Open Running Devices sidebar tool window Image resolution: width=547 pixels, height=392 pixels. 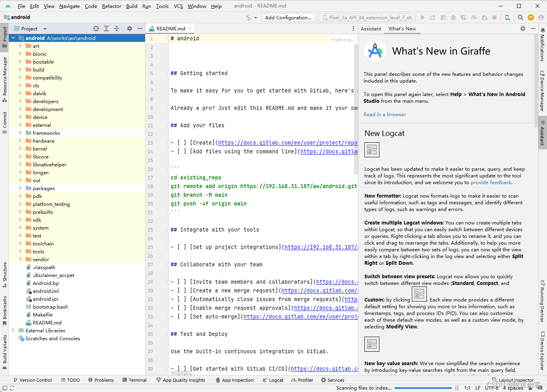tap(542, 302)
